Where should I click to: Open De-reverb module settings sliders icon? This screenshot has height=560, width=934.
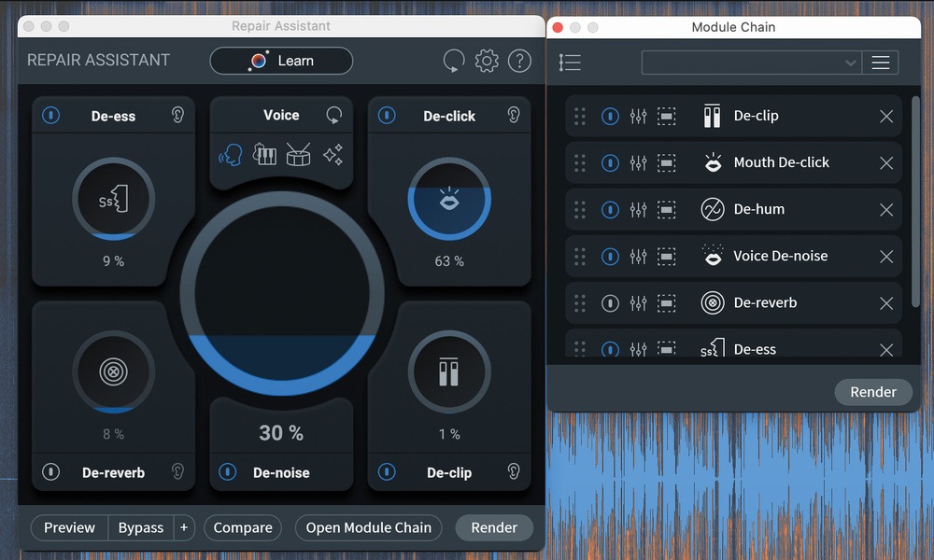[638, 303]
